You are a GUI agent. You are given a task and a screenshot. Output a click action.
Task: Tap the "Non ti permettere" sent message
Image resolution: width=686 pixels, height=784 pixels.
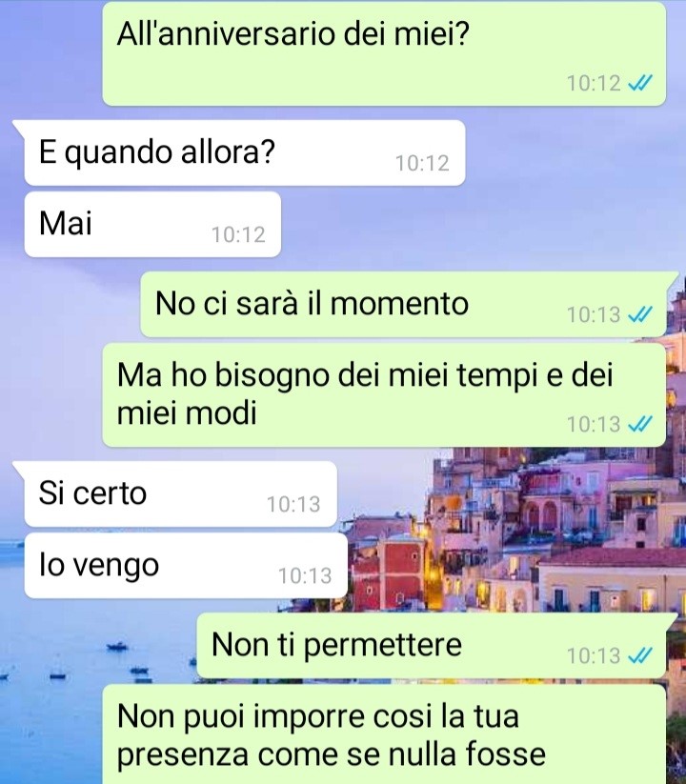tap(431, 646)
